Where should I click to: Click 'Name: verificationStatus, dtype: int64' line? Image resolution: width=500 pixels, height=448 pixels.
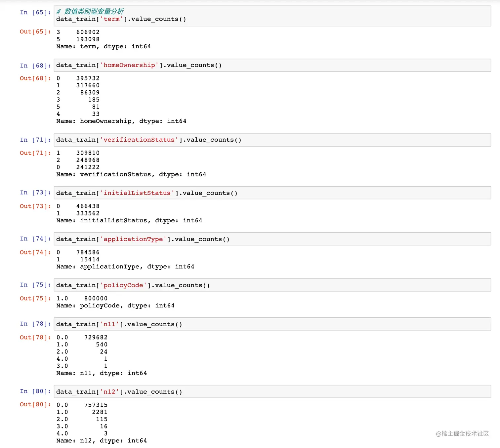[131, 174]
